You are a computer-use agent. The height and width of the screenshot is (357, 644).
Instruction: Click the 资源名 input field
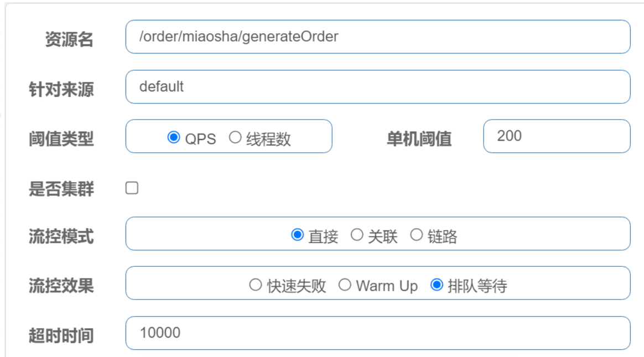(x=378, y=37)
